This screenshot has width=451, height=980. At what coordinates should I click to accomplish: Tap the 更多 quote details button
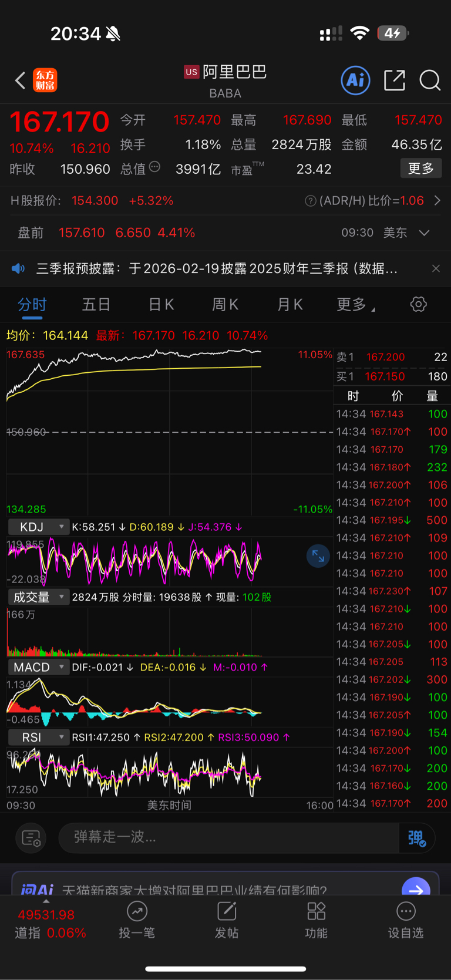pyautogui.click(x=421, y=169)
